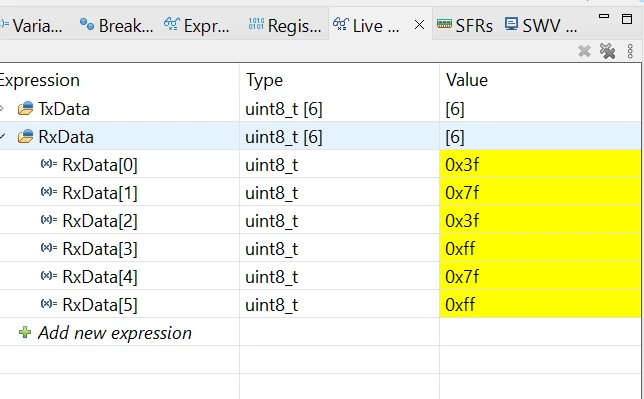Viewport: 644px width, 399px height.
Task: Click the TxData array icon
Action: click(25, 108)
